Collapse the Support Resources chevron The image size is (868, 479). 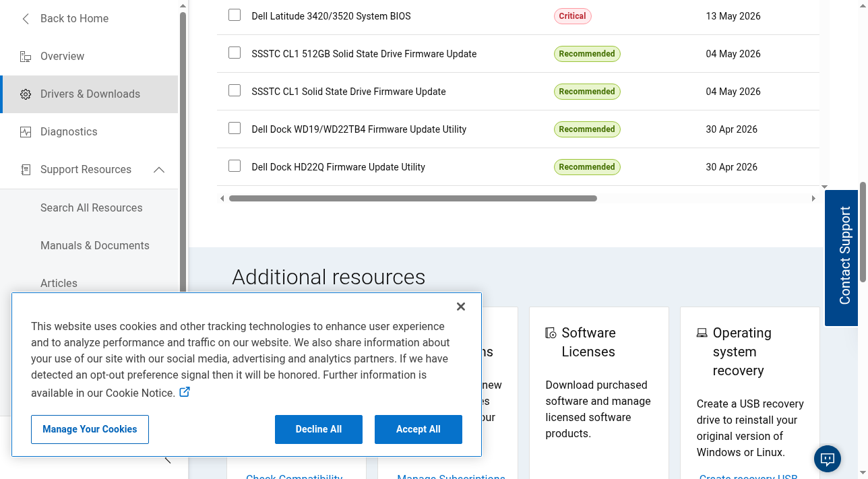click(159, 170)
